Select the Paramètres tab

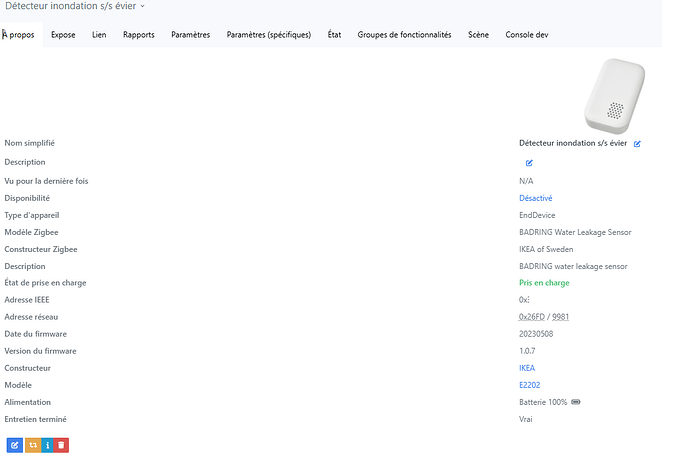pos(190,35)
